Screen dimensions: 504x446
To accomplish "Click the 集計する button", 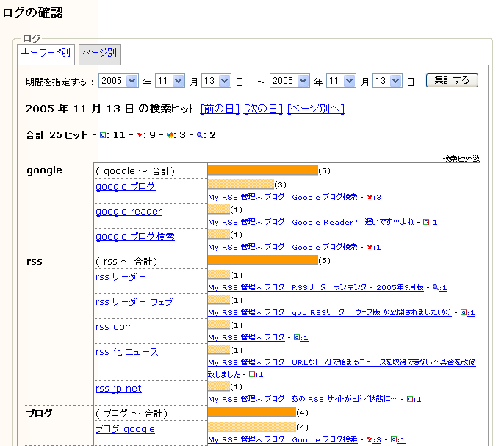I will (452, 80).
